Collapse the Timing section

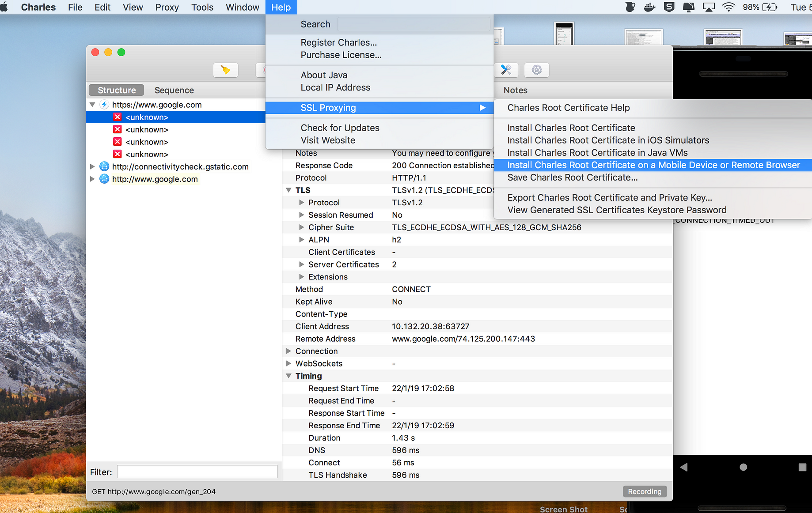[x=288, y=376]
